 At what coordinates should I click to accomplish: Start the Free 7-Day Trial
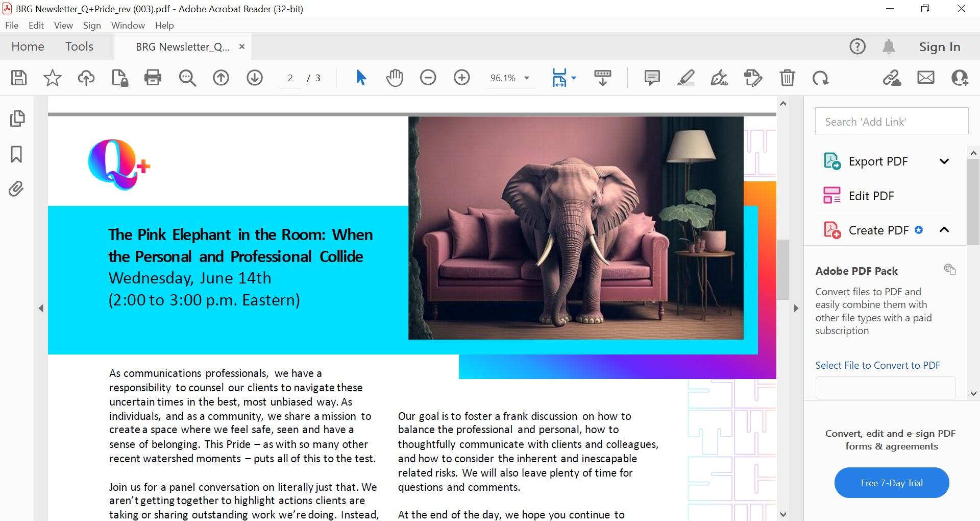point(892,483)
